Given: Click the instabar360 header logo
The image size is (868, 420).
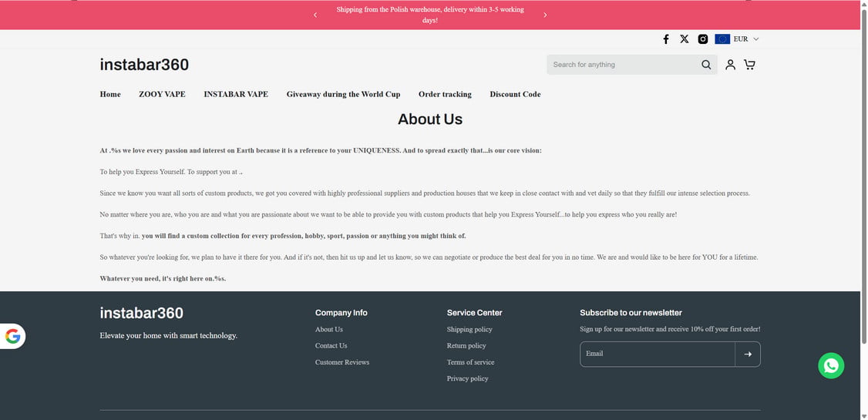Looking at the screenshot, I should coord(144,65).
